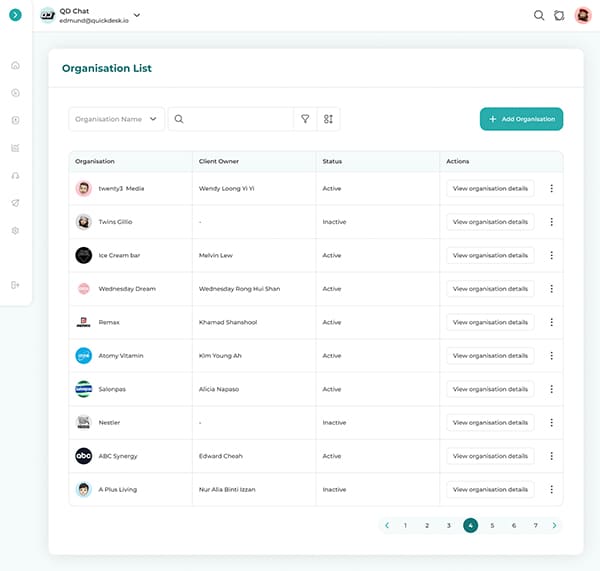
Task: Open the three-dot menu for Salonpas
Action: click(551, 389)
